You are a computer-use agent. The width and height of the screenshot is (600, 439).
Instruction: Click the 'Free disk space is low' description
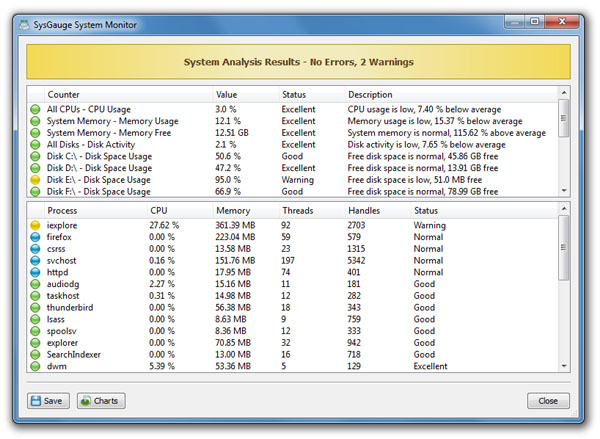click(414, 180)
